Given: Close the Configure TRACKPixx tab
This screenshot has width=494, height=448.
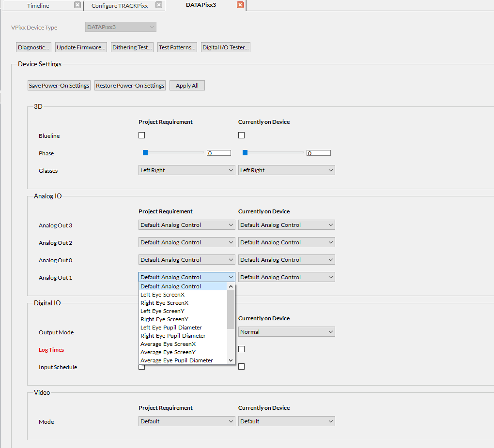Looking at the screenshot, I should pyautogui.click(x=159, y=5).
